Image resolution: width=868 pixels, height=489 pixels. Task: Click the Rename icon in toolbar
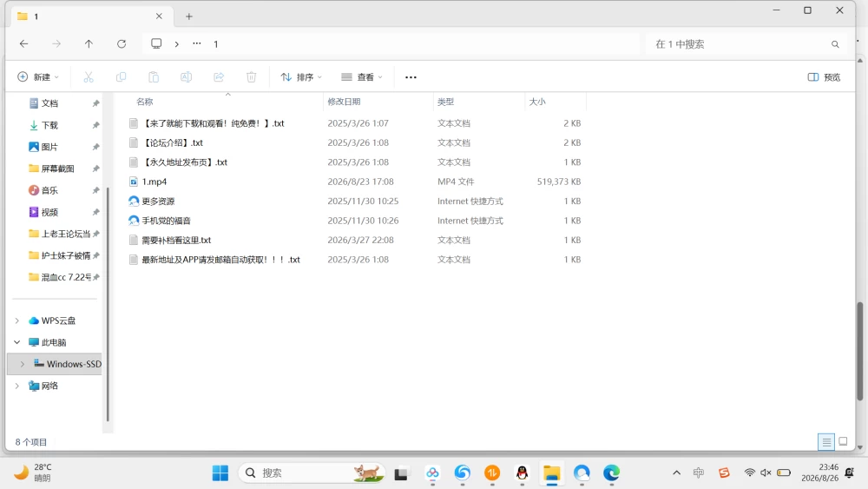[x=186, y=77]
